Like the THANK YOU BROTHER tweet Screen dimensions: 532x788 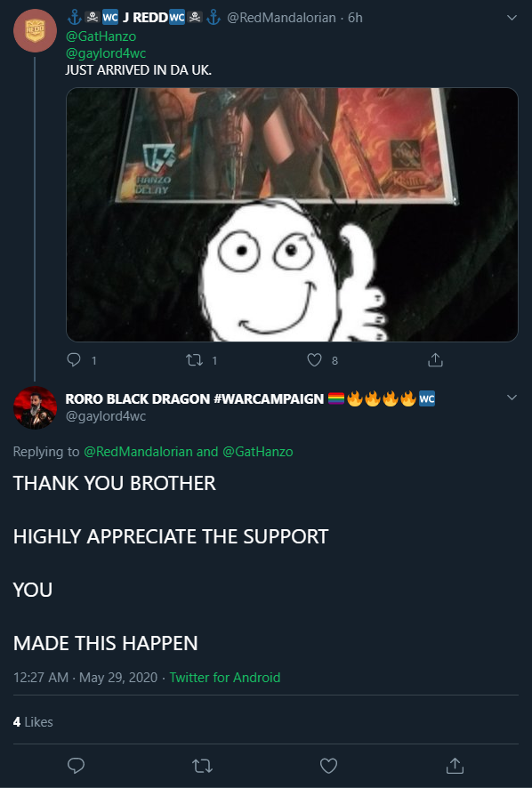[x=328, y=766]
